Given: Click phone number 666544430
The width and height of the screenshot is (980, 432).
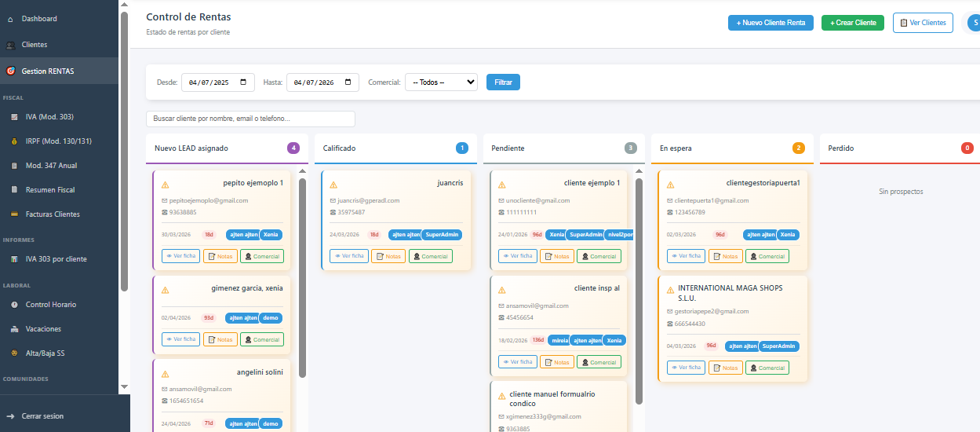Looking at the screenshot, I should pyautogui.click(x=690, y=324).
